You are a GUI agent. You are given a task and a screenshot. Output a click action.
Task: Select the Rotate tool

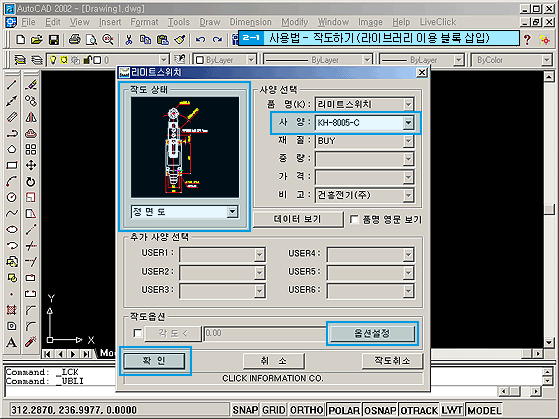(31, 182)
